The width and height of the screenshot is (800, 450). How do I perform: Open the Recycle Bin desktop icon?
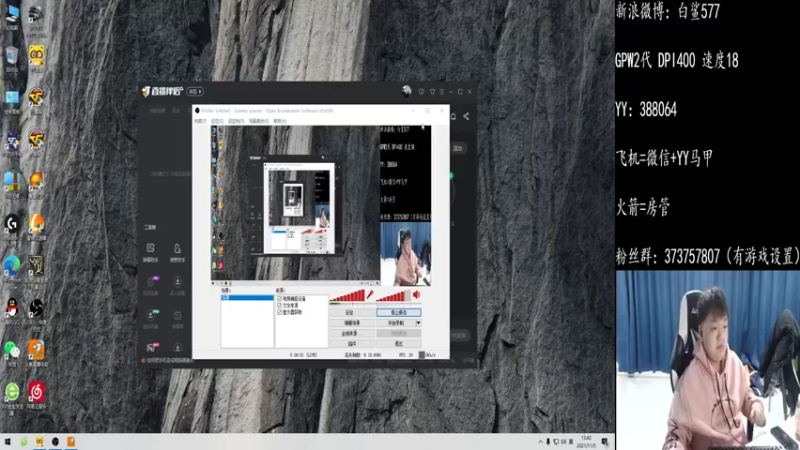[12, 58]
